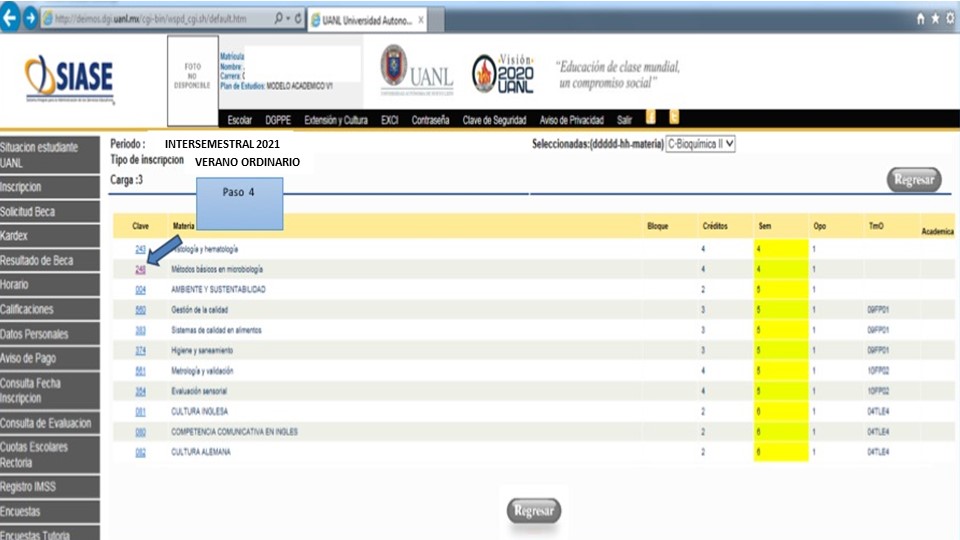Open Extensión y Cultura menu
960x540 pixels.
[336, 120]
